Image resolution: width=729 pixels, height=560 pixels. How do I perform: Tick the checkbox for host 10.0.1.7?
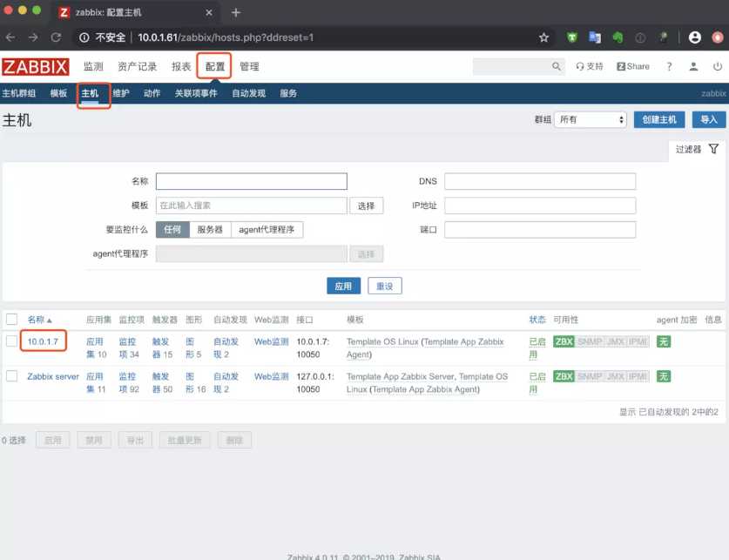pyautogui.click(x=12, y=341)
